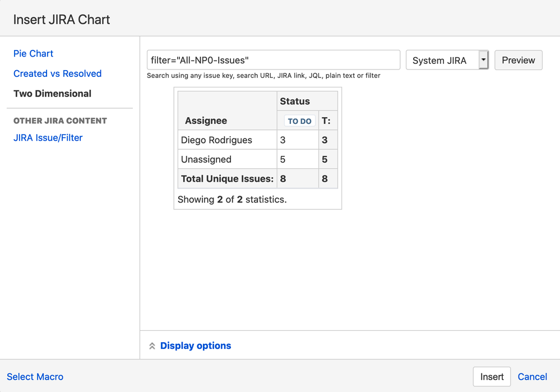Click the Diego Rodrigues assignee row
The width and height of the screenshot is (560, 392).
pos(216,140)
